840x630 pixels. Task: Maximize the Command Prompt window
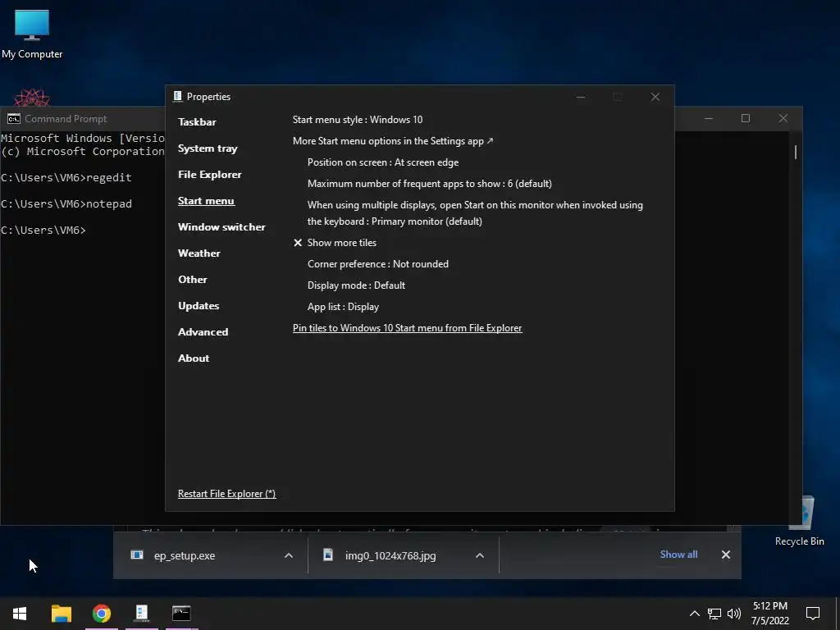click(x=745, y=118)
